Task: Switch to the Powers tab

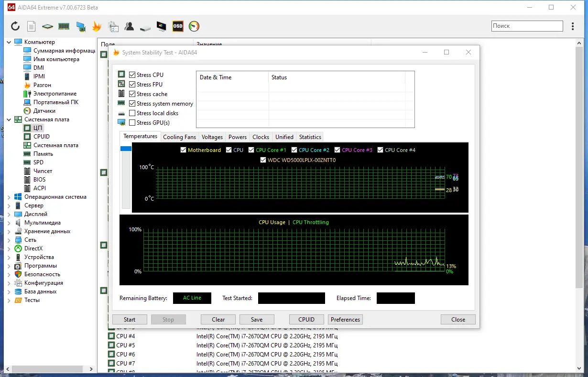Action: pyautogui.click(x=238, y=137)
